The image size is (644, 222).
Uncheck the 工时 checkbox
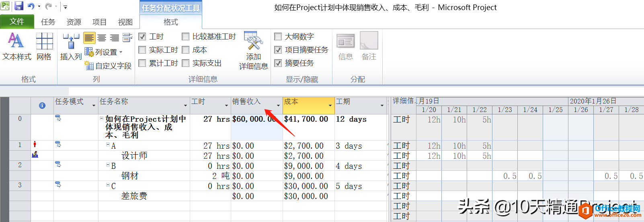(142, 37)
